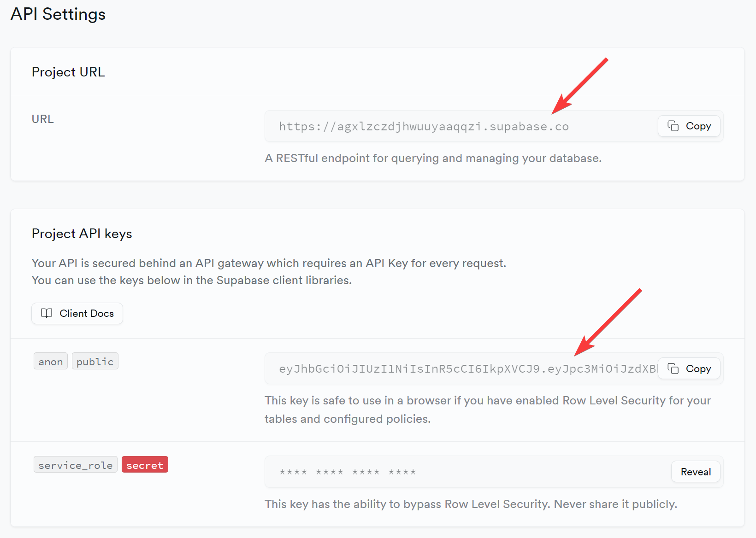The height and width of the screenshot is (538, 756).
Task: Click the Never share it publicly warning
Action: 615,504
